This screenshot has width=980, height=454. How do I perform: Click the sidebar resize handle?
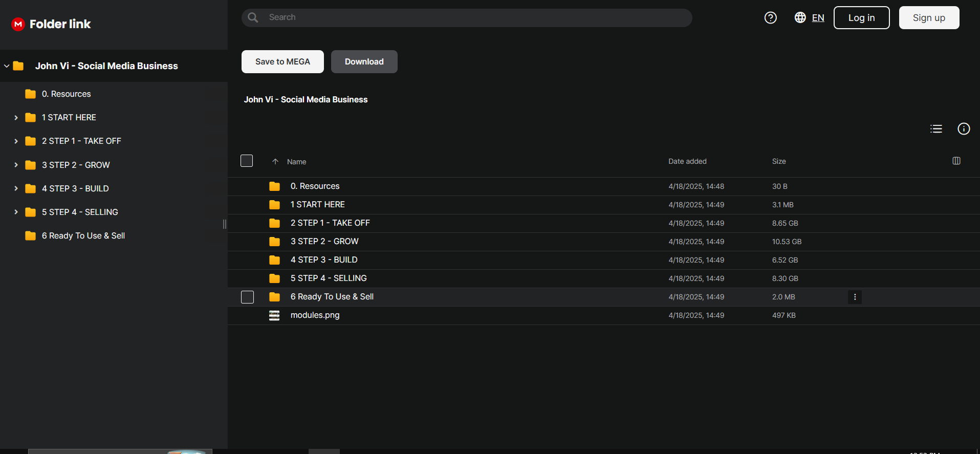(225, 224)
